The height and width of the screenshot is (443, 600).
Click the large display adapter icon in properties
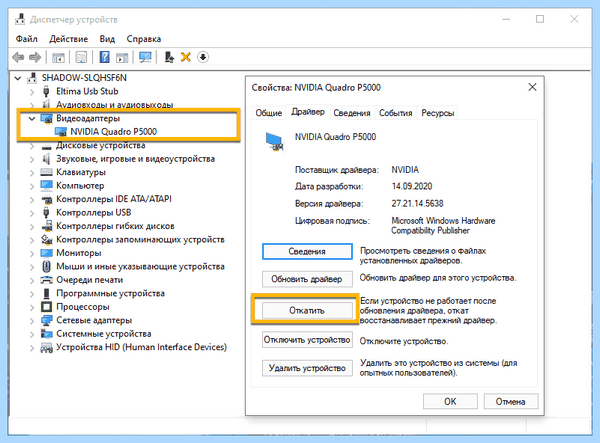(275, 141)
